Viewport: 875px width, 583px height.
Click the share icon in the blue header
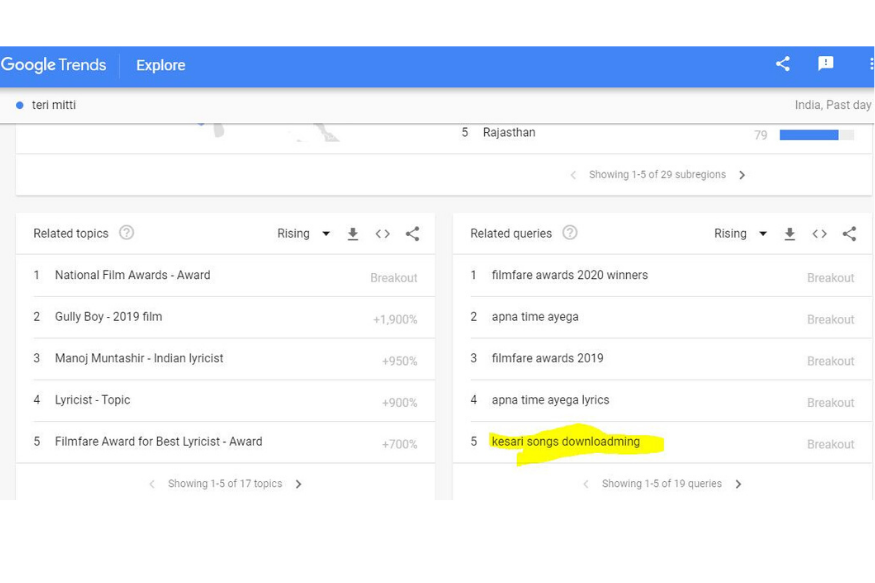pos(783,64)
